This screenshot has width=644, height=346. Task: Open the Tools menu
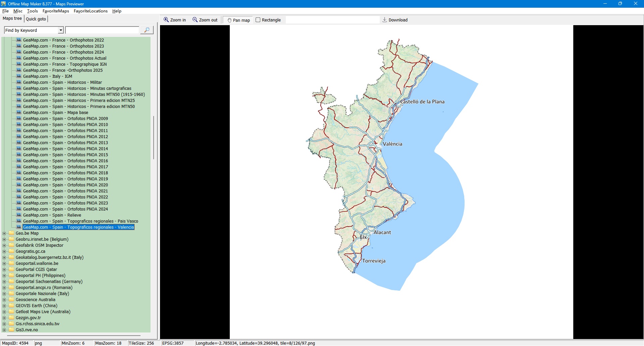[x=32, y=11]
